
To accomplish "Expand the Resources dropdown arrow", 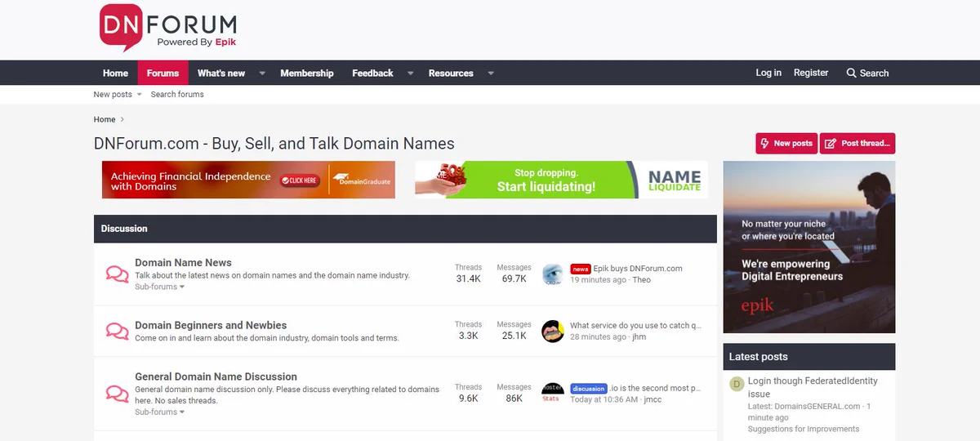I will tap(491, 73).
